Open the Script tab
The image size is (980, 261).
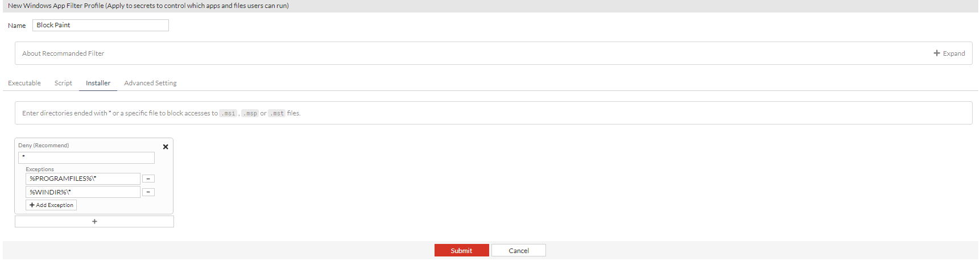(x=63, y=83)
